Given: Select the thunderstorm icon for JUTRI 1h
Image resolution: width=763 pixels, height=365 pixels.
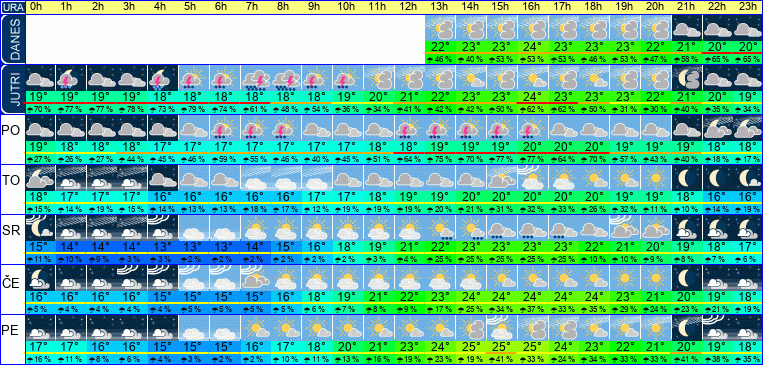Looking at the screenshot, I should point(71,78).
